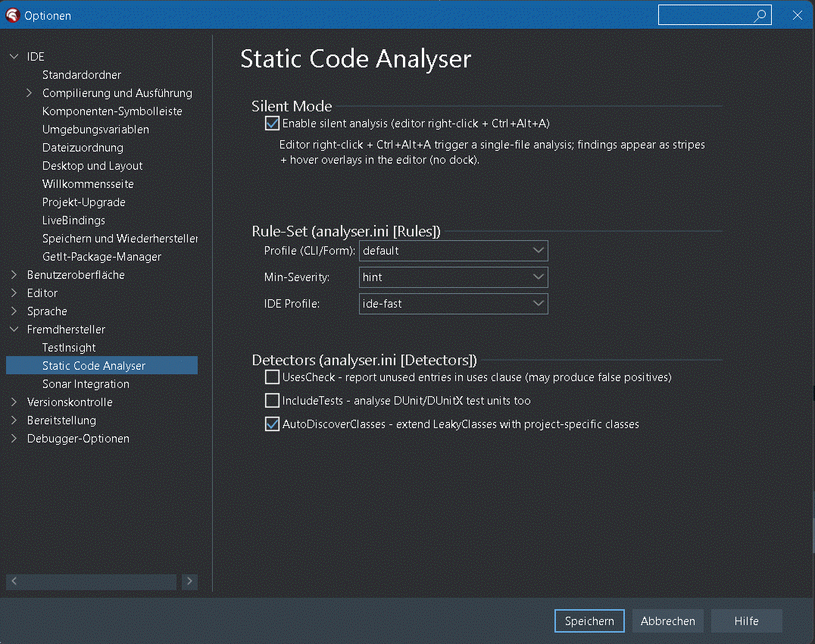Click the Fremdhersteller label

(66, 329)
